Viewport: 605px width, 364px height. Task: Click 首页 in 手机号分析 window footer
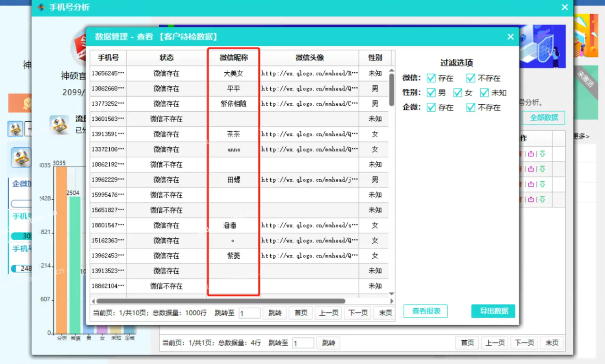tap(467, 343)
